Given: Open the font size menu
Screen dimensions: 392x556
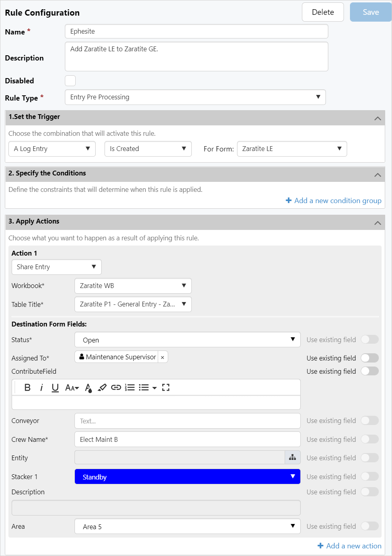Looking at the screenshot, I should (x=72, y=387).
